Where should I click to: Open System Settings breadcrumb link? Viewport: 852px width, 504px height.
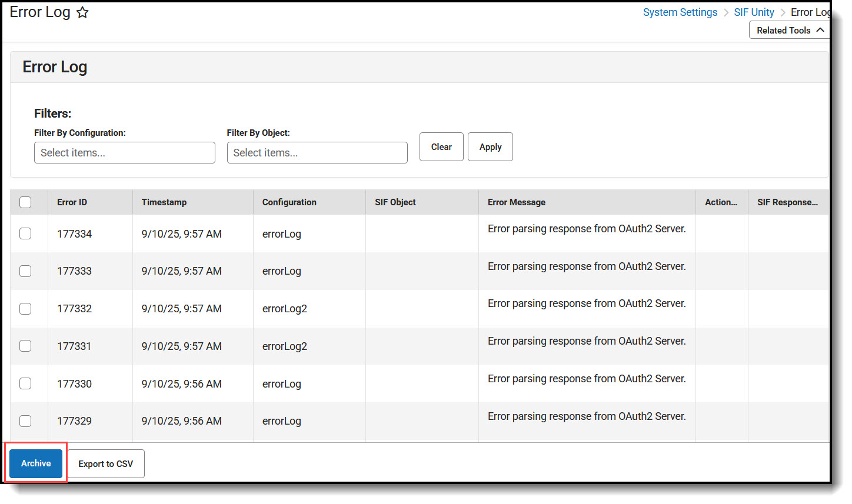680,12
